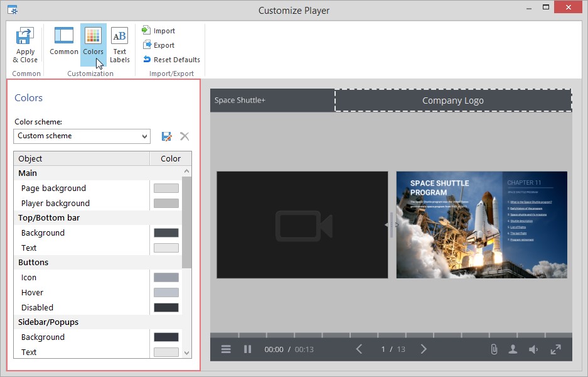Click Import in the ribbon
The image size is (588, 377).
pos(158,30)
